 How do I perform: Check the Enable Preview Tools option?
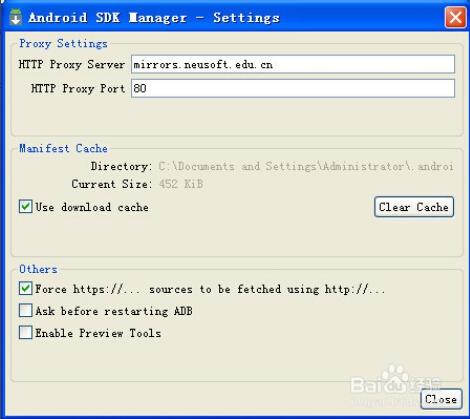pos(26,332)
